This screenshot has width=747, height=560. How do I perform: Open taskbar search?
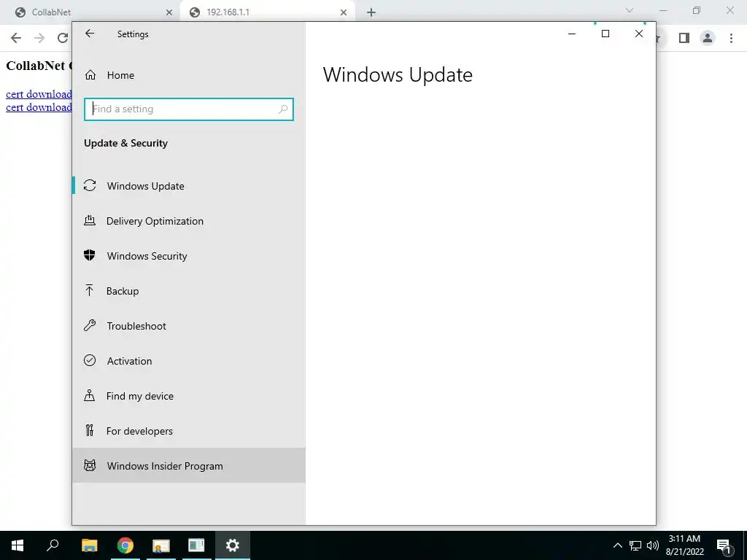click(53, 545)
